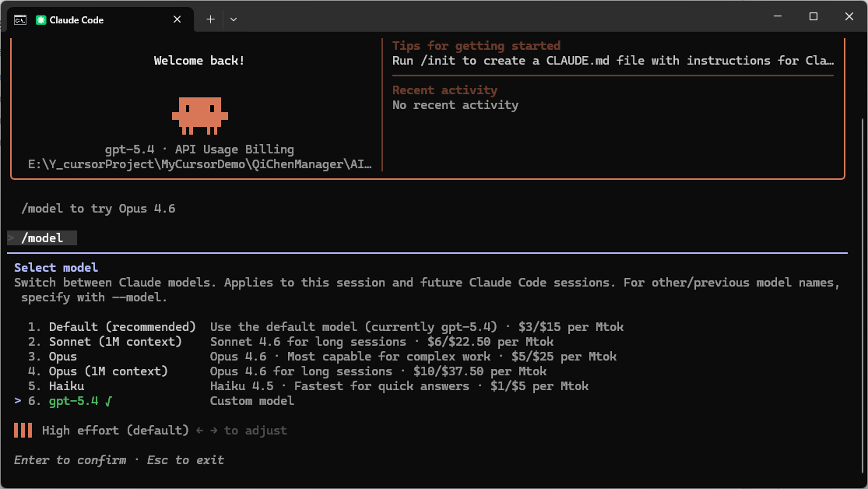Click the right arrow to raise effort
The height and width of the screenshot is (489, 868).
coord(213,431)
